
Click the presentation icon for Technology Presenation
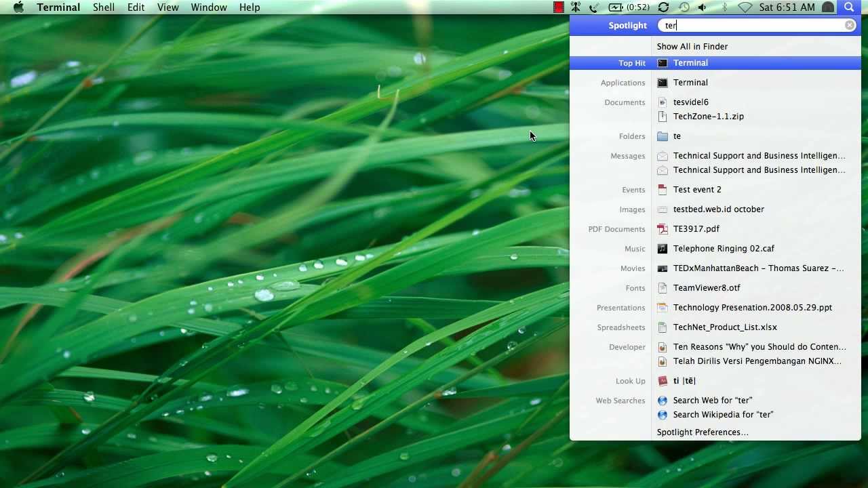[663, 308]
